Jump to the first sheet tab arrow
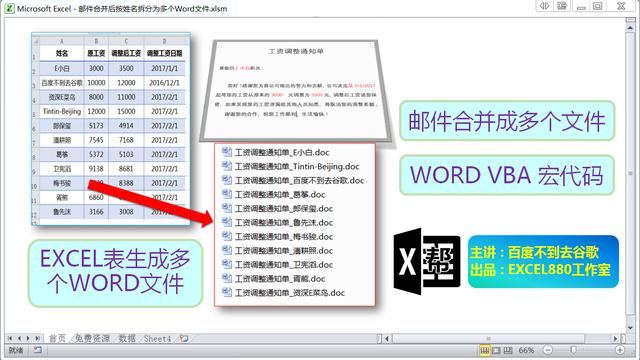Viewport: 640px width, 360px height. click(x=10, y=338)
